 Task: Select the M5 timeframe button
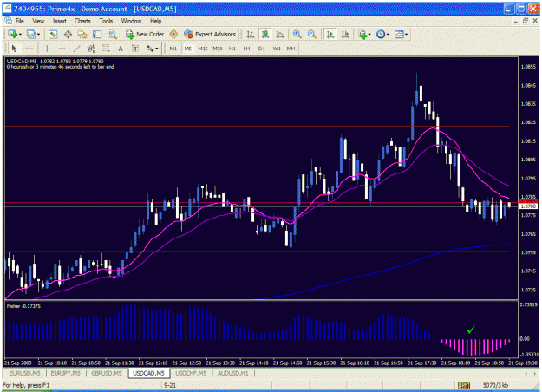point(187,49)
